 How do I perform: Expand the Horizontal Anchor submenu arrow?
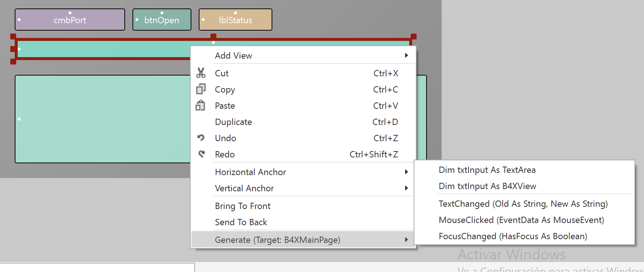(x=406, y=172)
